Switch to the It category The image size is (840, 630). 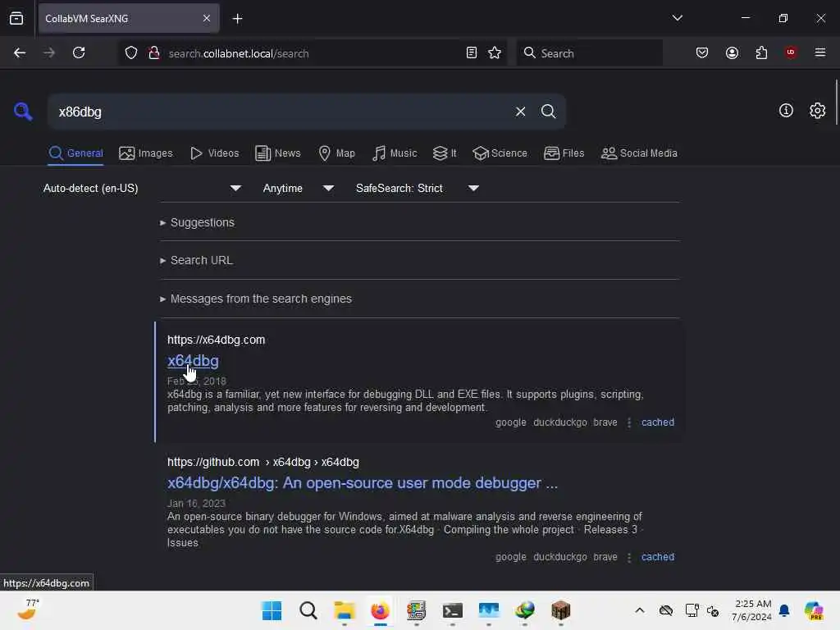point(445,153)
